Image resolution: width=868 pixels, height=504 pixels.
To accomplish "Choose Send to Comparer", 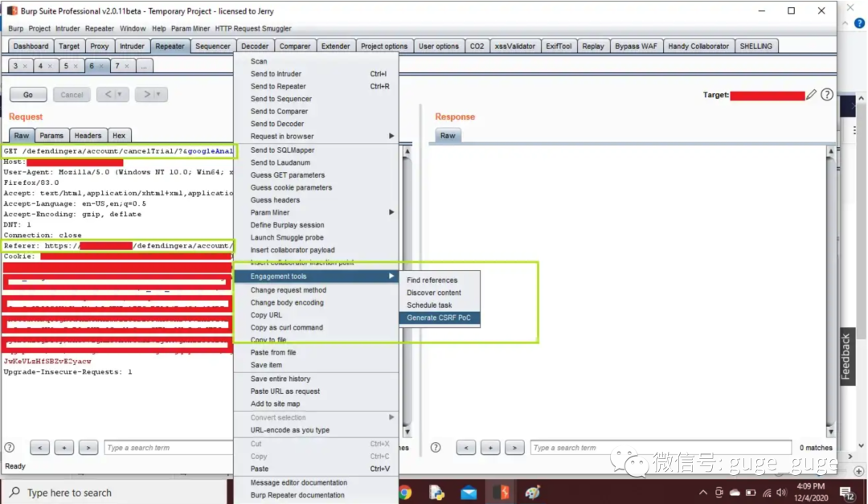I will click(x=316, y=111).
